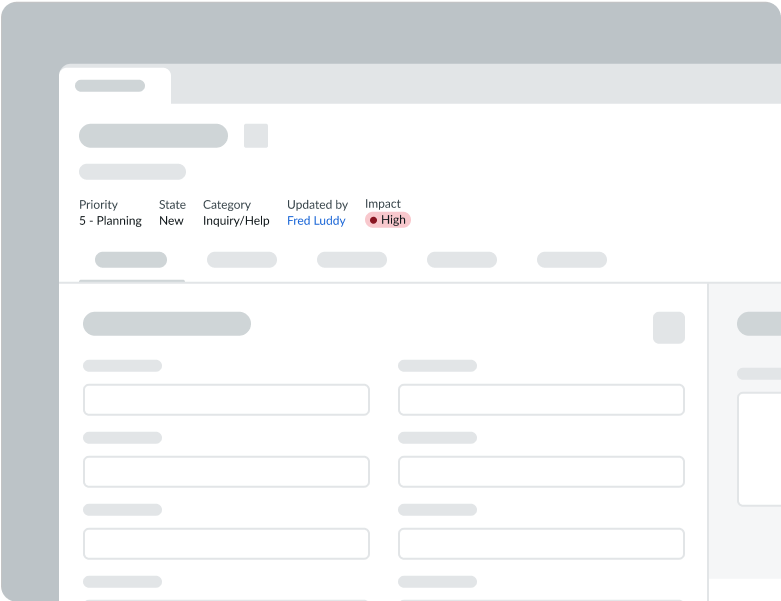Viewport: 781px width, 601px height.
Task: Click the 'Category' label
Action: pos(227,205)
